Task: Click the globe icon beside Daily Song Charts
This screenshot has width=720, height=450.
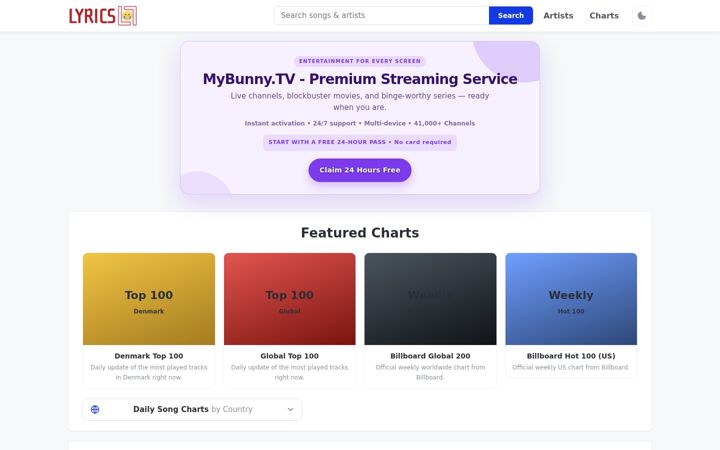Action: pyautogui.click(x=95, y=409)
